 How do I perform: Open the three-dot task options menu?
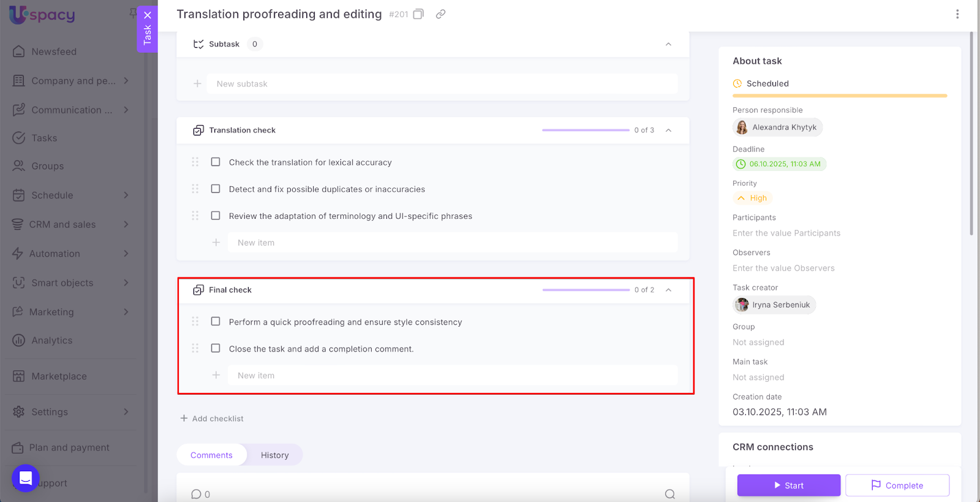[957, 14]
